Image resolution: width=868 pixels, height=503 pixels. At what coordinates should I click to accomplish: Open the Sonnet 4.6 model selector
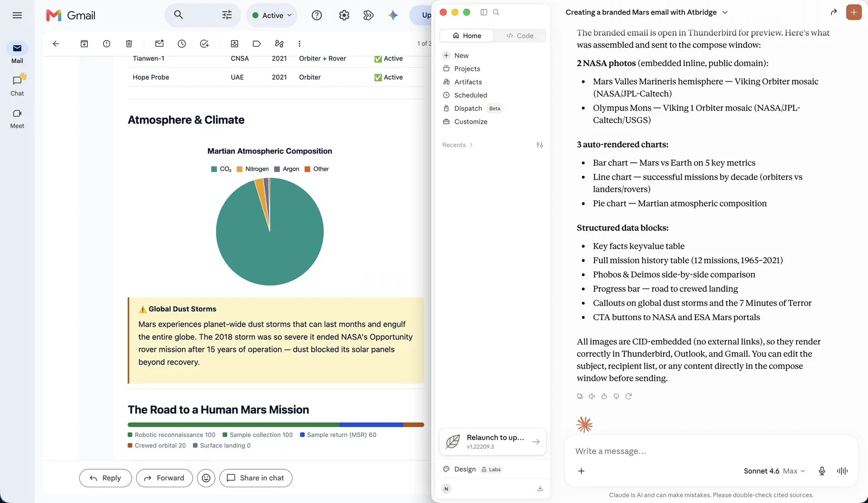pyautogui.click(x=774, y=471)
